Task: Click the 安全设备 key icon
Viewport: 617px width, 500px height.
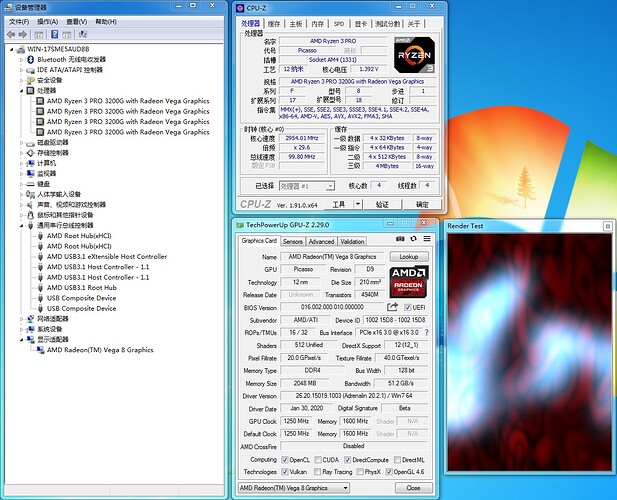Action: (x=31, y=80)
